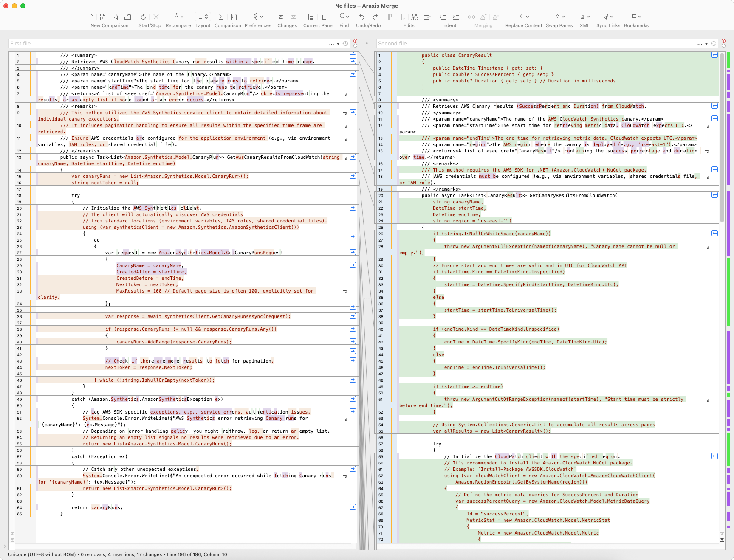Redo the last edit
Screen dimensions: 734x560
click(x=375, y=17)
